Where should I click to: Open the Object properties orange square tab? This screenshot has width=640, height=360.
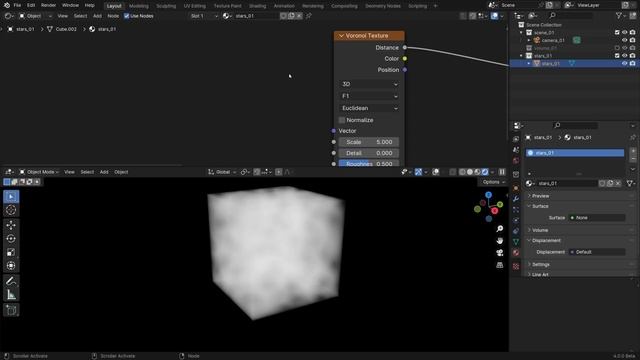tap(516, 188)
